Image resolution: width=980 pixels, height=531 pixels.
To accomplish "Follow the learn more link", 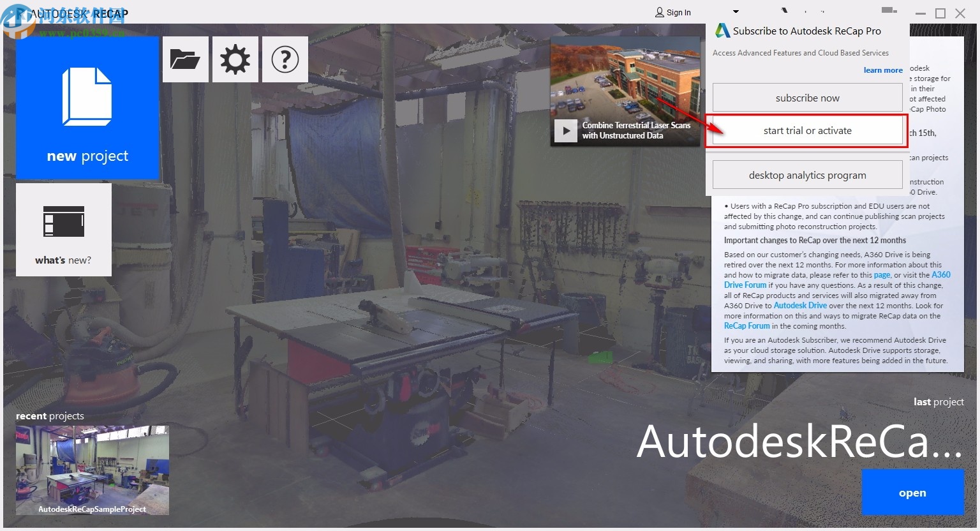I will click(882, 70).
